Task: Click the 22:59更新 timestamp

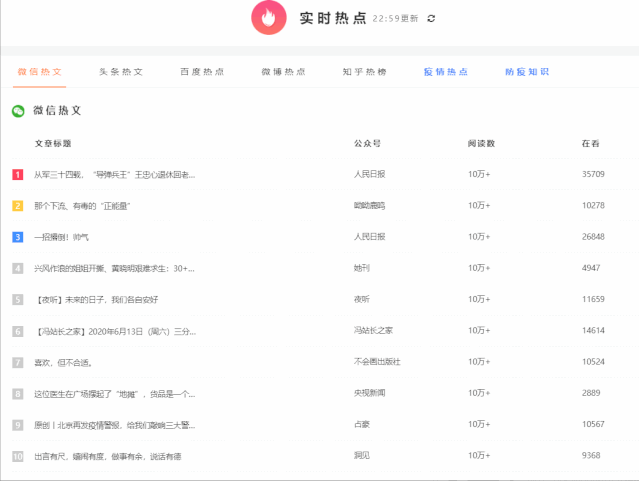Action: pyautogui.click(x=395, y=19)
